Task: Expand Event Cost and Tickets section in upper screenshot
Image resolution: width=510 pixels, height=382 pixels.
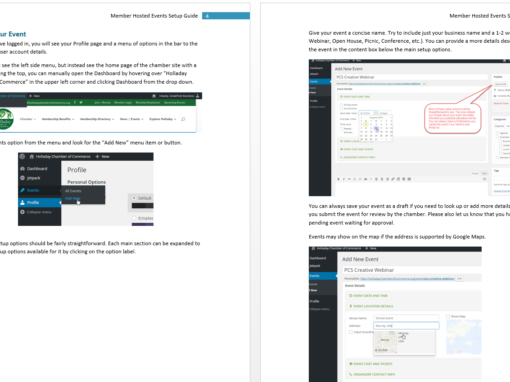Action: (411, 149)
